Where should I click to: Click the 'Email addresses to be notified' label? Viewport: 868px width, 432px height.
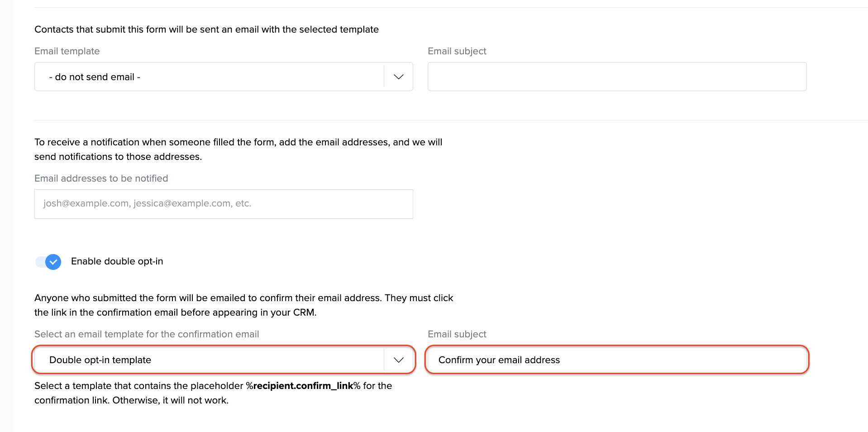pyautogui.click(x=101, y=178)
